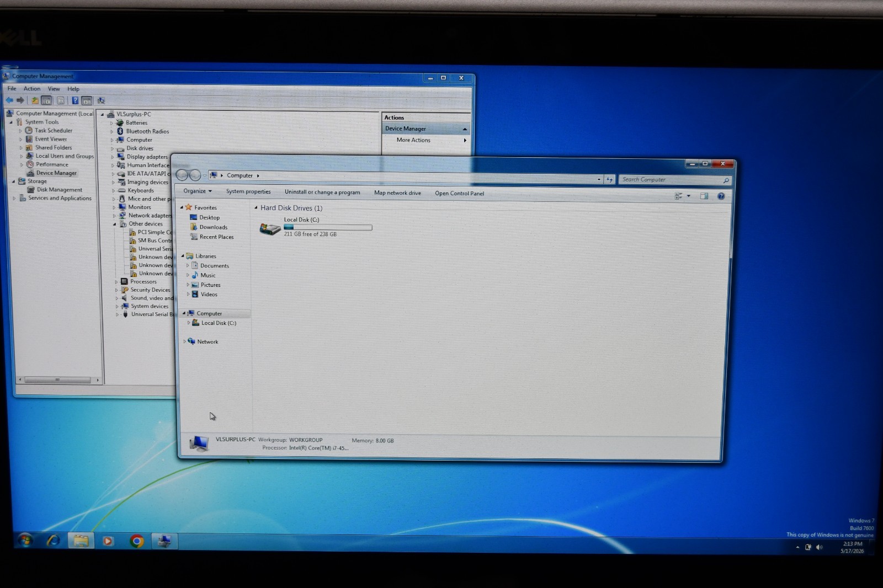Screen dimensions: 883x588
Task: Click the Local Disk (C:) capacity bar
Action: [328, 227]
